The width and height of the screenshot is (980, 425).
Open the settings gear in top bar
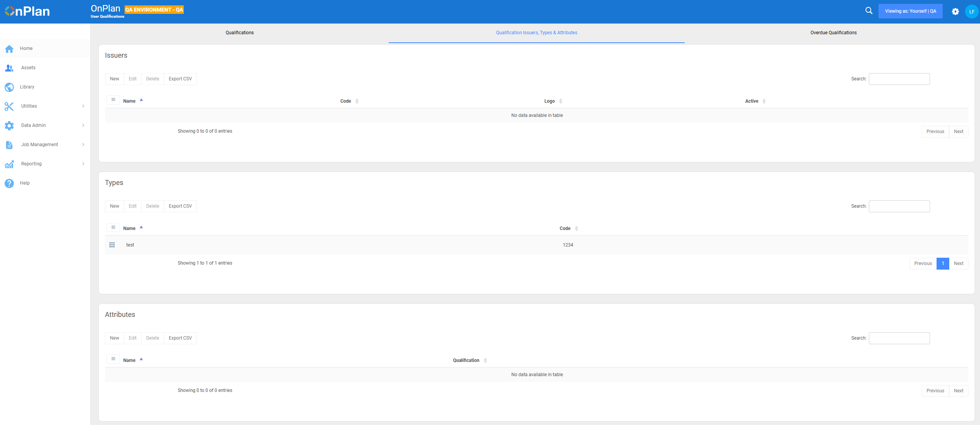(955, 12)
